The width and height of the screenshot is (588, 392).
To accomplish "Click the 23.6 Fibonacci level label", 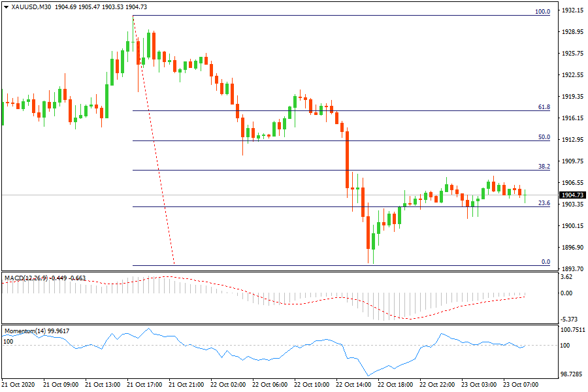I will tap(544, 203).
